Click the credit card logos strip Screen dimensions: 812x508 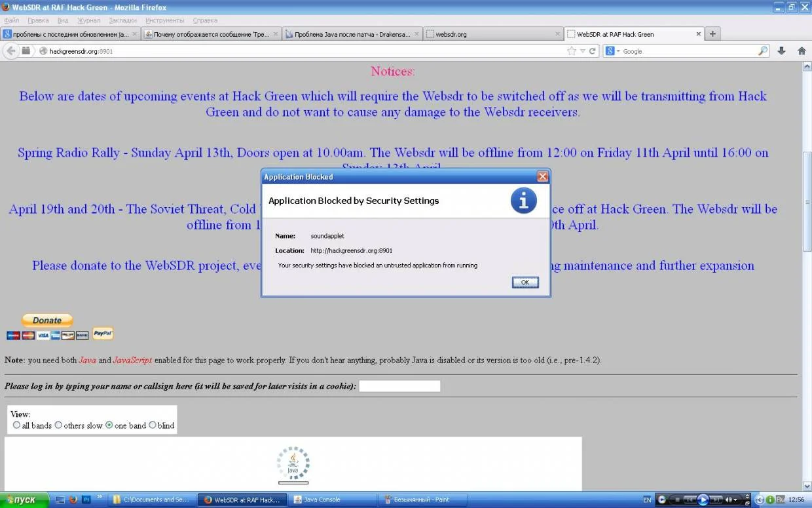coord(47,336)
